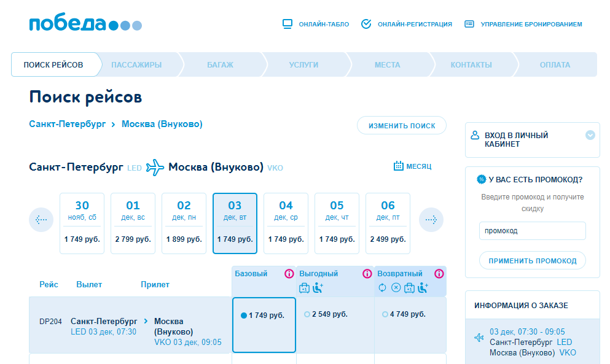Select Возвратный fare 4 749 руб. radio
The width and height of the screenshot is (610, 364).
(385, 314)
